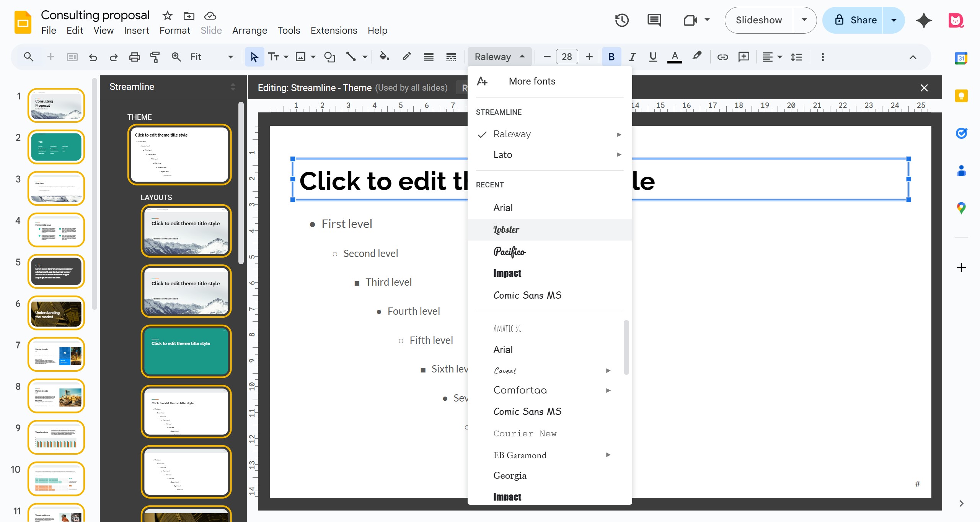Viewport: 980px width, 522px height.
Task: Click the highlight color pen
Action: (697, 56)
